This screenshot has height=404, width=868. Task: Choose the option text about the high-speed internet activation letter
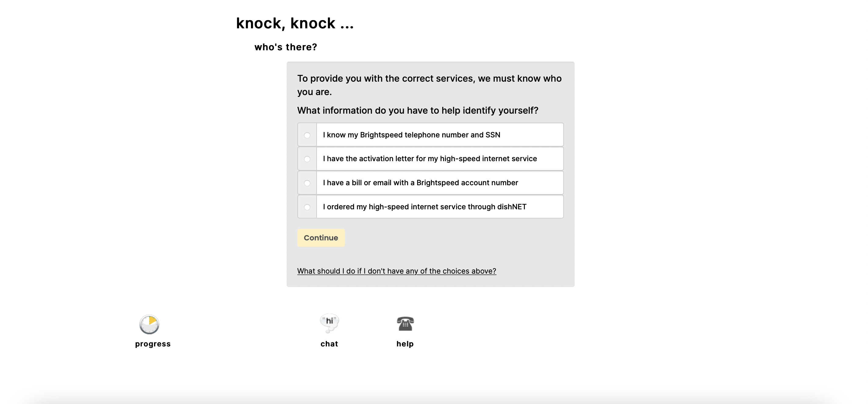pyautogui.click(x=430, y=158)
